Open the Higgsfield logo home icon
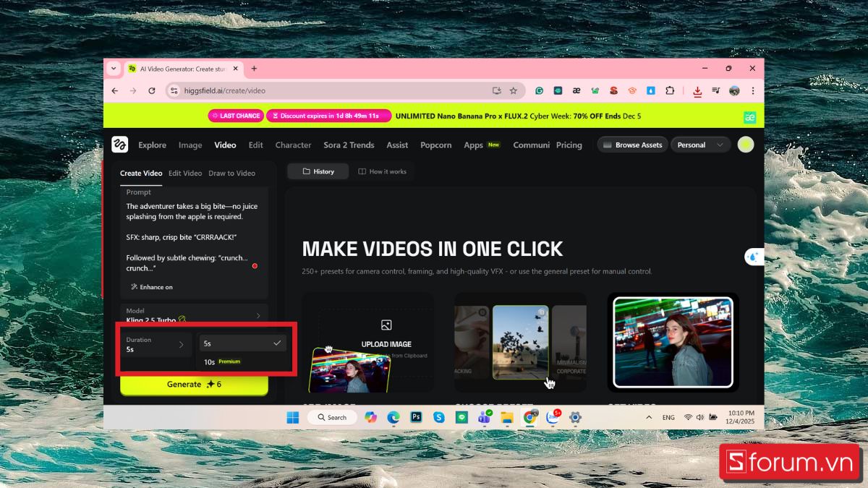Image resolution: width=868 pixels, height=488 pixels. tap(119, 145)
